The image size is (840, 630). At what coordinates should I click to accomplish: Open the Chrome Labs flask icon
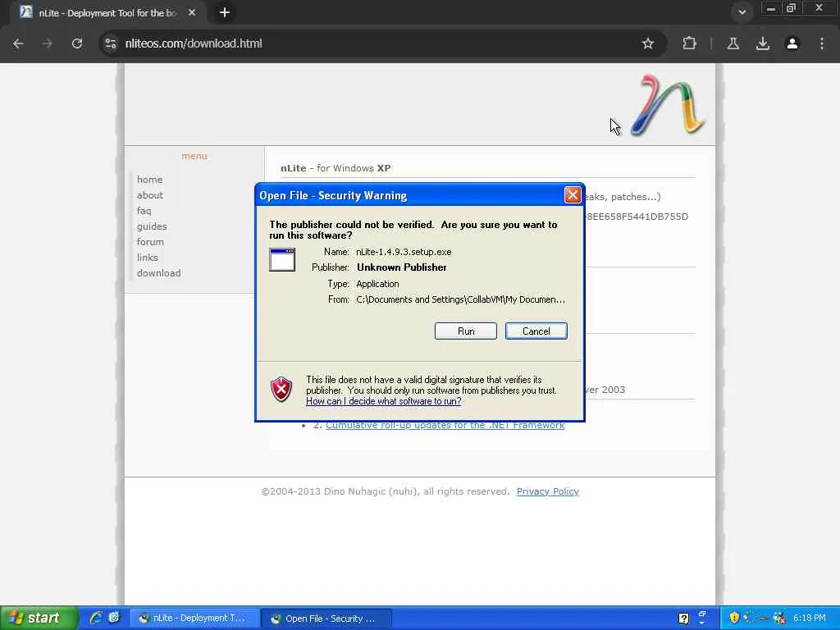pos(733,43)
